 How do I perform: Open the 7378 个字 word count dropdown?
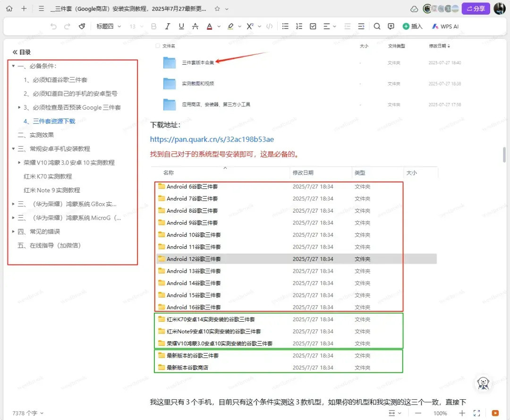[28, 413]
